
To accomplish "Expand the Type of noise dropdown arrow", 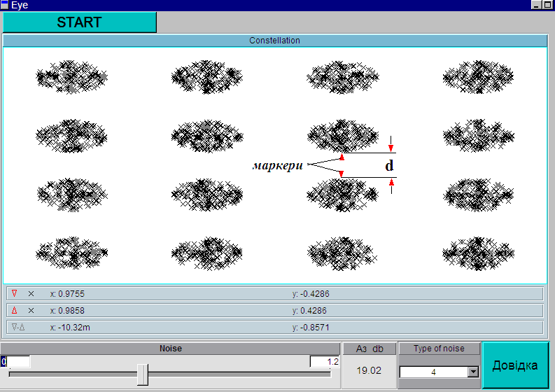I will click(473, 372).
